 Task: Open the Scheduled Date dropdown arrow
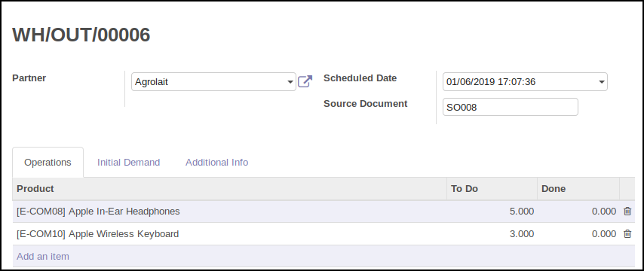(601, 82)
